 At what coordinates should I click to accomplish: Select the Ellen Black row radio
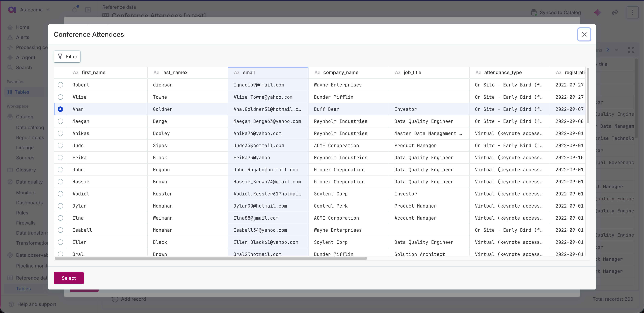click(60, 242)
